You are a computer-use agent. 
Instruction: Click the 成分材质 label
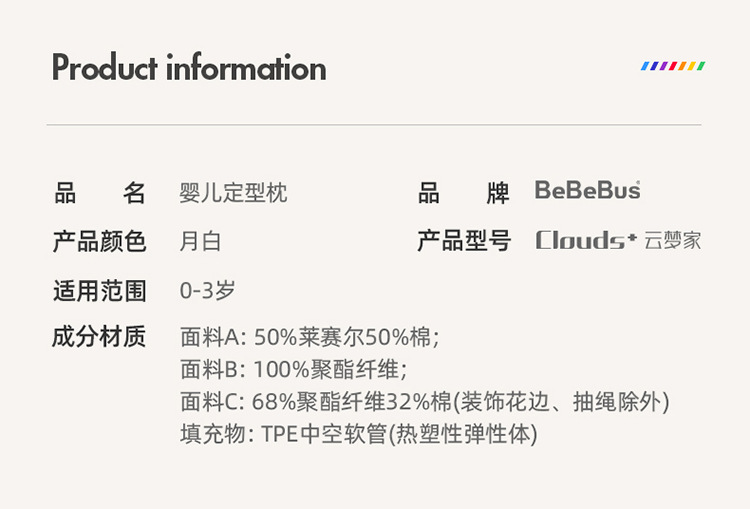99,336
